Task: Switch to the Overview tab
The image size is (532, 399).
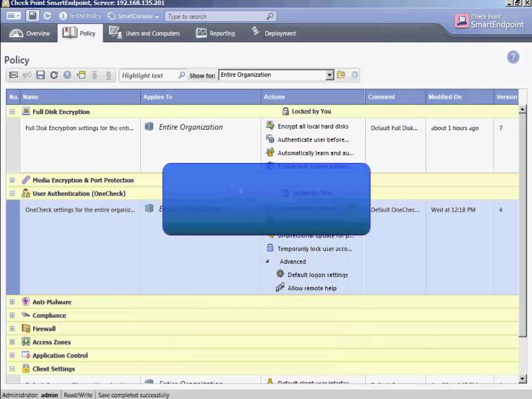Action: pyautogui.click(x=29, y=33)
